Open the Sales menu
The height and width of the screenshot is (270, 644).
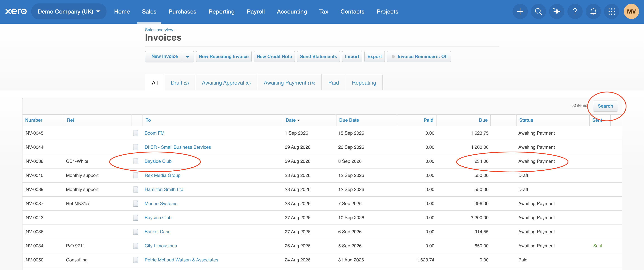[149, 11]
